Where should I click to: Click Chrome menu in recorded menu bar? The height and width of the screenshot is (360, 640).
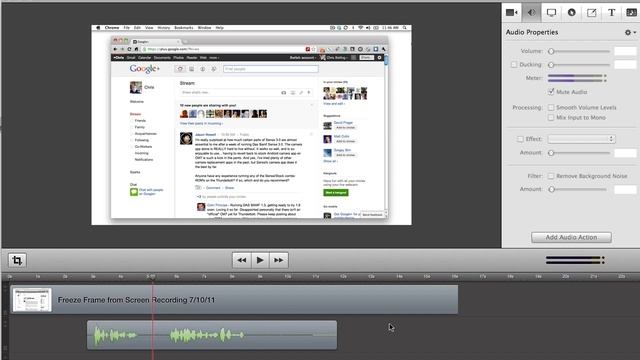tap(112, 28)
